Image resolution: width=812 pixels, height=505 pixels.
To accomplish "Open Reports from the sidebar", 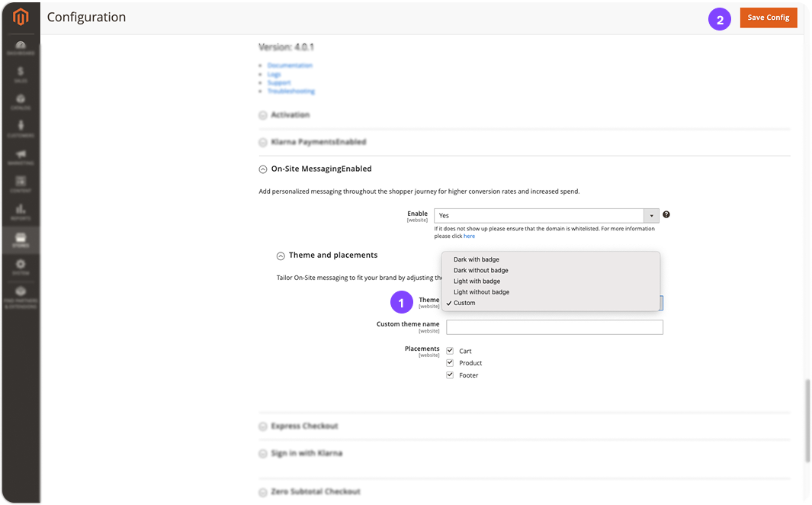I will tap(20, 212).
